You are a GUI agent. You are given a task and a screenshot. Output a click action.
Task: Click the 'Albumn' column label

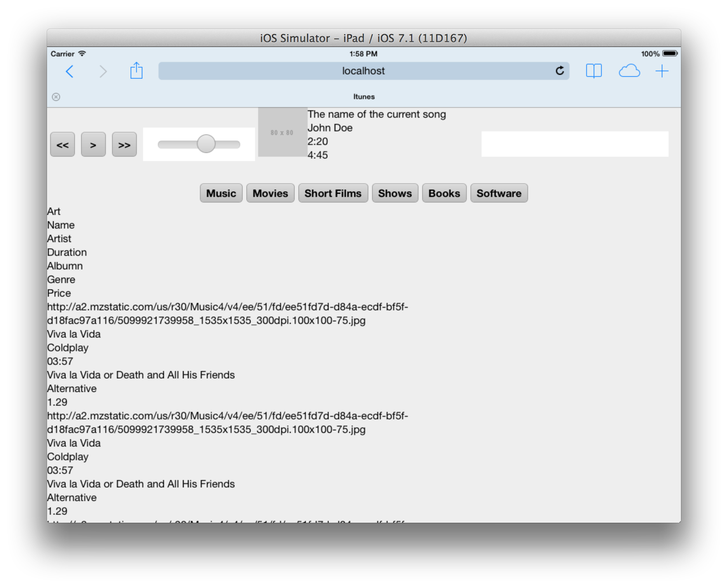coord(65,266)
